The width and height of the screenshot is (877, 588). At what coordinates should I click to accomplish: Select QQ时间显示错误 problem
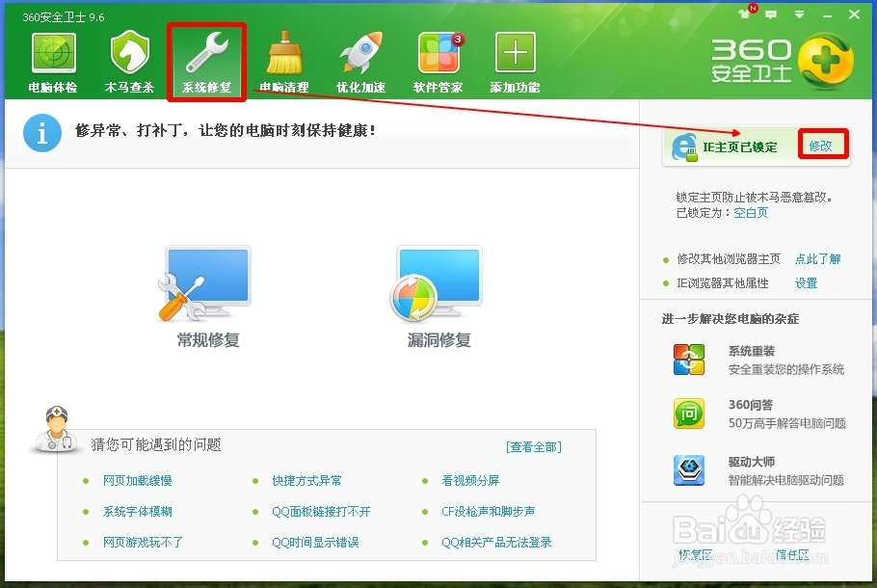(x=315, y=542)
